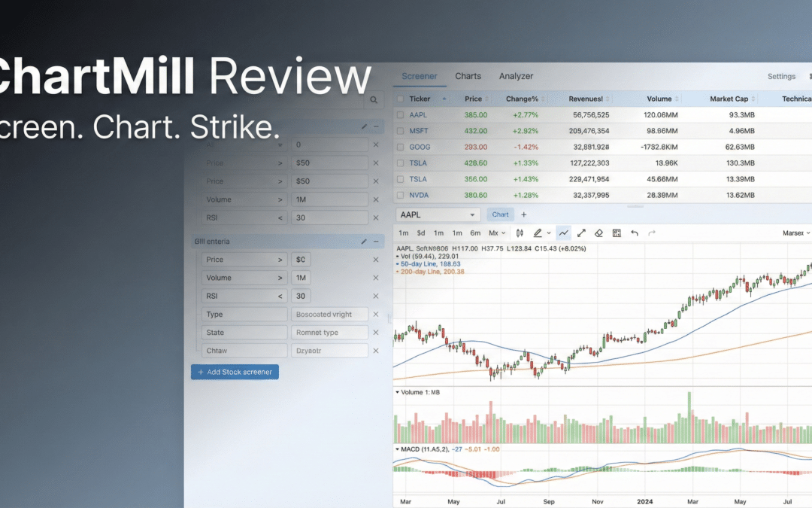Click the Dzyaotr value field

(x=329, y=351)
